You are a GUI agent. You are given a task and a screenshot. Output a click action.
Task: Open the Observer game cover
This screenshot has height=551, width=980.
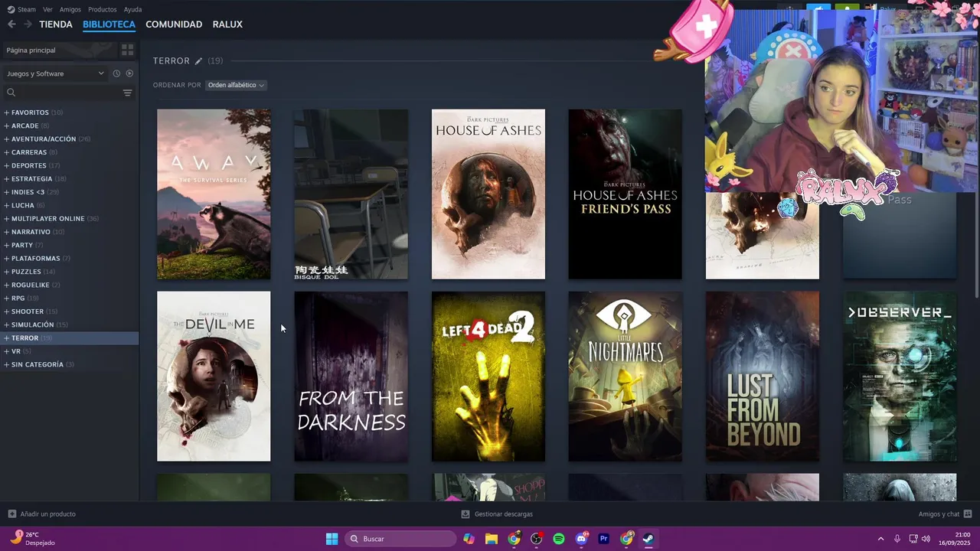tap(900, 377)
